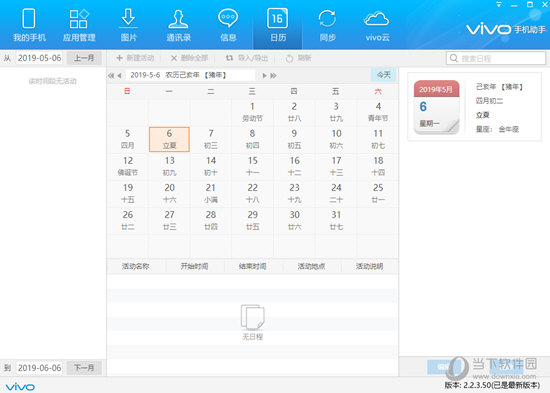The height and width of the screenshot is (393, 550).
Task: Go forward one year with double-right arrow
Action: tap(273, 75)
